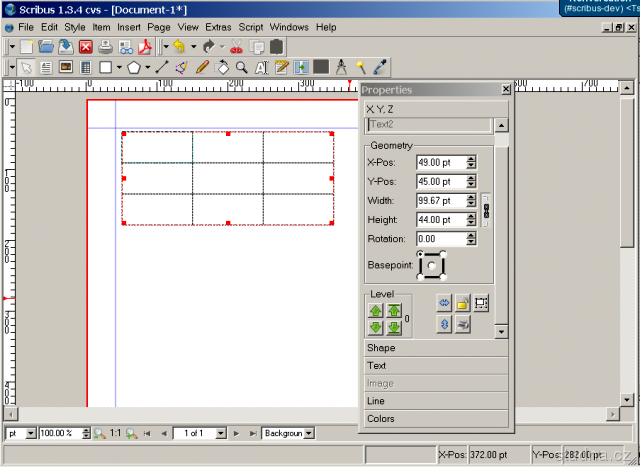
Task: Click the Print document icon
Action: click(105, 46)
